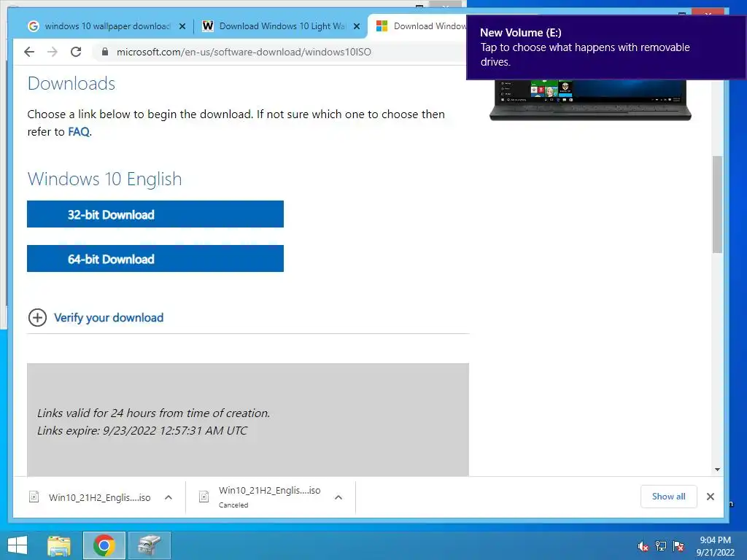
Task: Open the network tray icon
Action: point(661,546)
